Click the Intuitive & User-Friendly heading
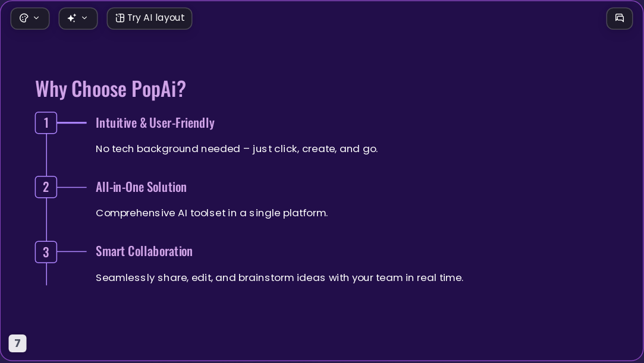This screenshot has width=644, height=363. click(155, 123)
